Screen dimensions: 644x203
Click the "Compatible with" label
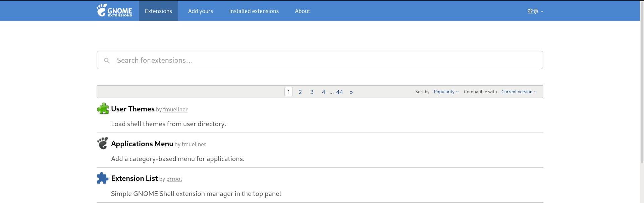pos(480,92)
